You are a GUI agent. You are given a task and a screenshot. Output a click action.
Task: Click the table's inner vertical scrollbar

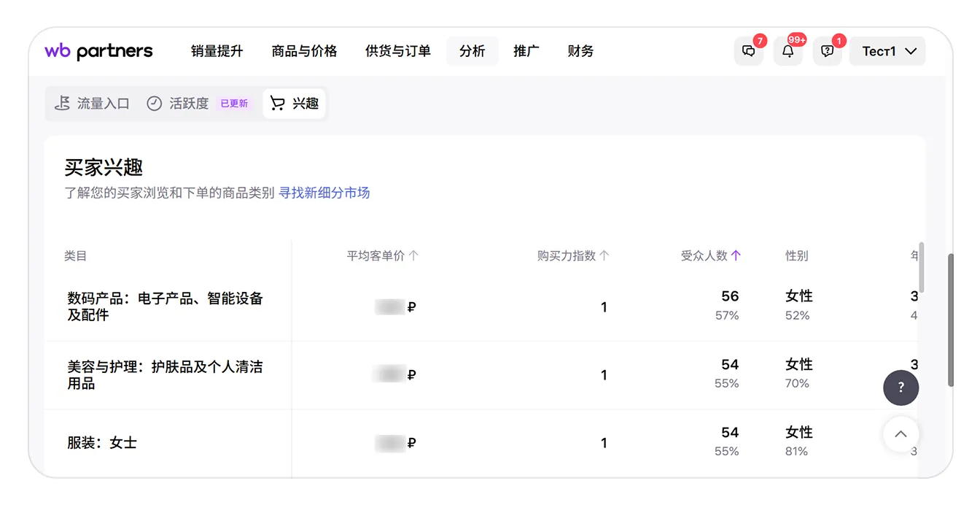[x=922, y=267]
